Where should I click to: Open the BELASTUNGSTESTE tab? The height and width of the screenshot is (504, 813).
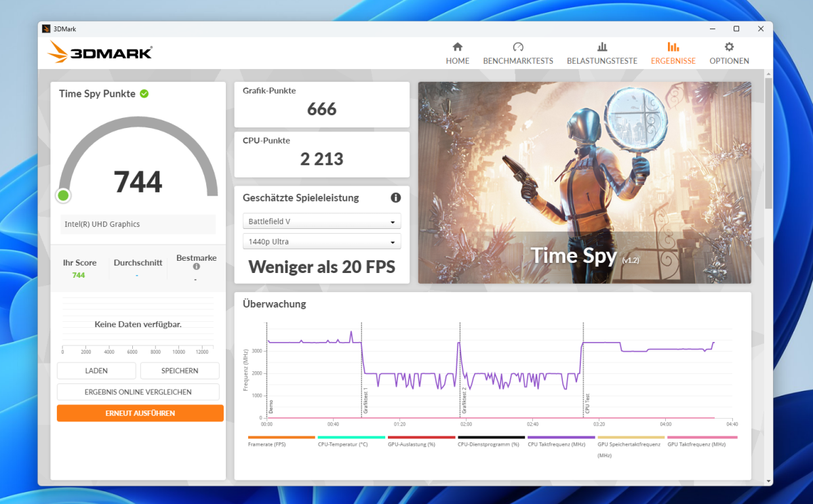[x=602, y=54]
